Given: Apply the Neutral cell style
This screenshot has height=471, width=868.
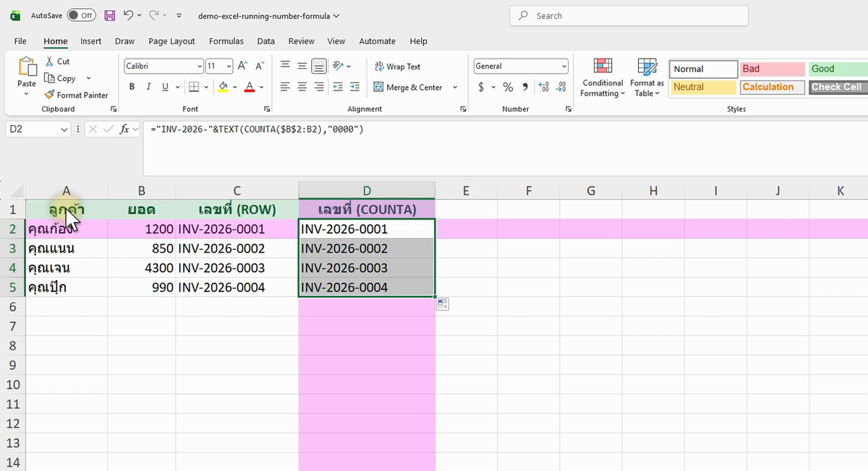Looking at the screenshot, I should click(703, 87).
